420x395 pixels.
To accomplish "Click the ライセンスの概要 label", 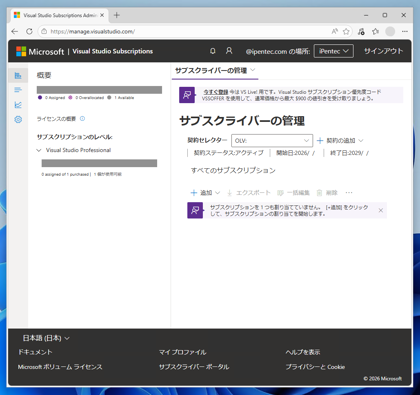I will pyautogui.click(x=56, y=119).
